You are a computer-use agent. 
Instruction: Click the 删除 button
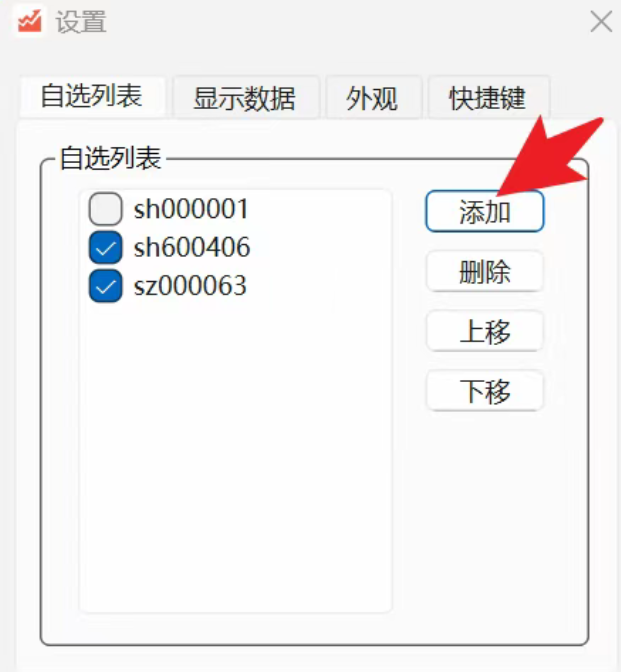pyautogui.click(x=485, y=271)
